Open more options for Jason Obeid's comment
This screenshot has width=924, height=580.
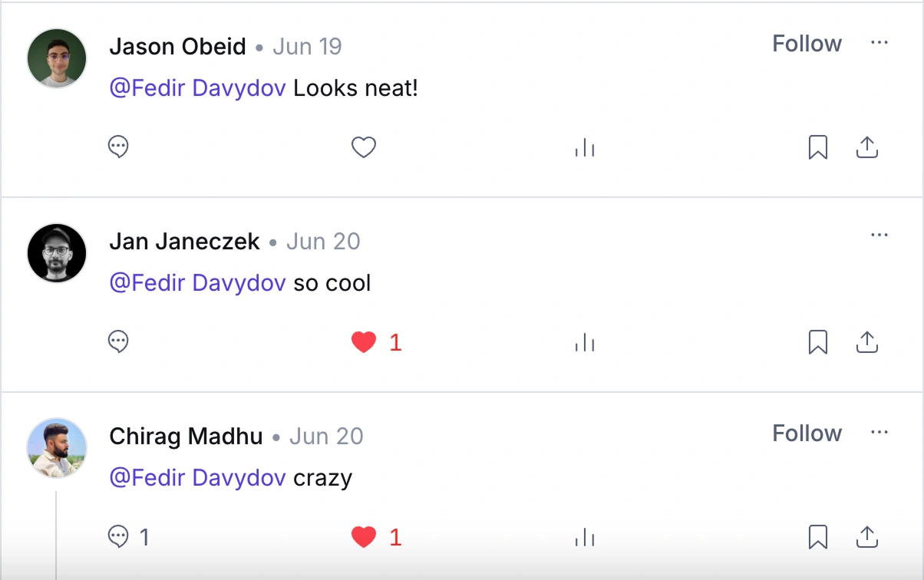(879, 43)
